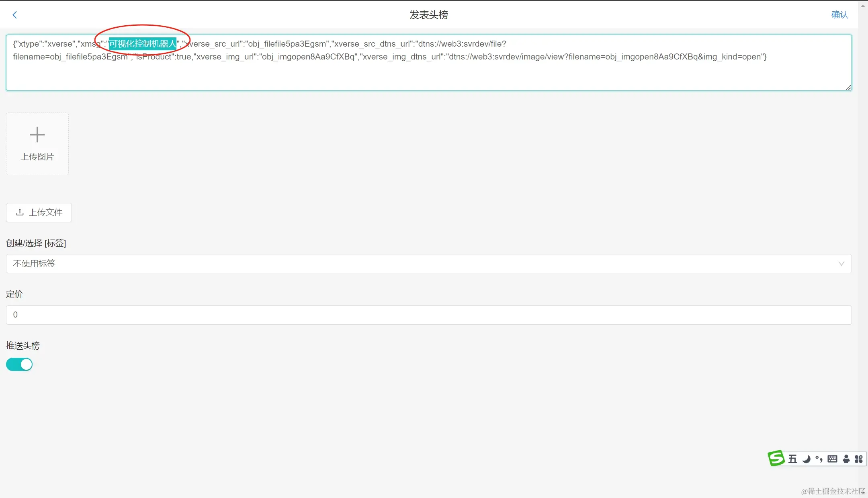Click the dropdown chevron for tags
This screenshot has width=868, height=498.
(x=841, y=264)
